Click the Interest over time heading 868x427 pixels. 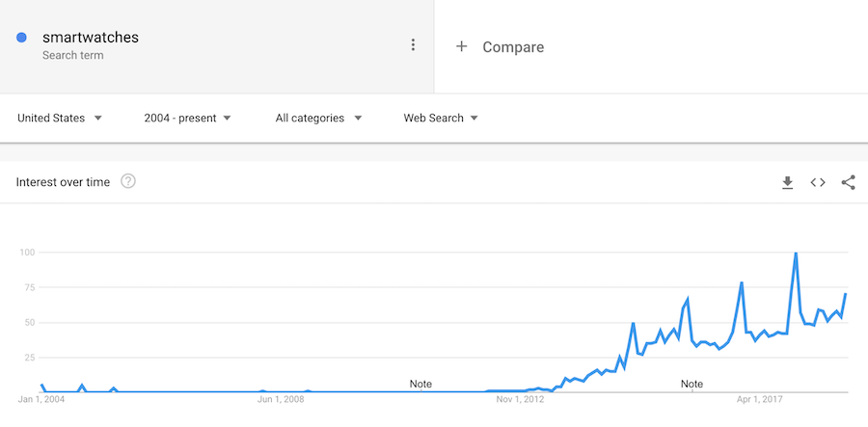(x=64, y=181)
